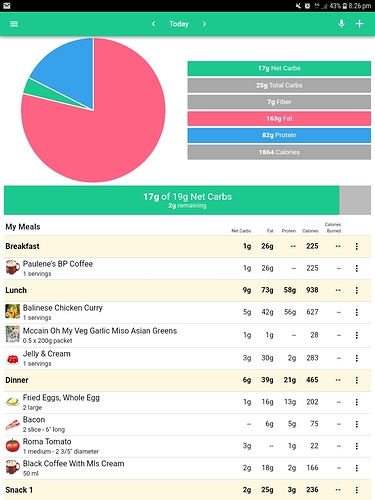Go to previous day with left arrow

[153, 24]
